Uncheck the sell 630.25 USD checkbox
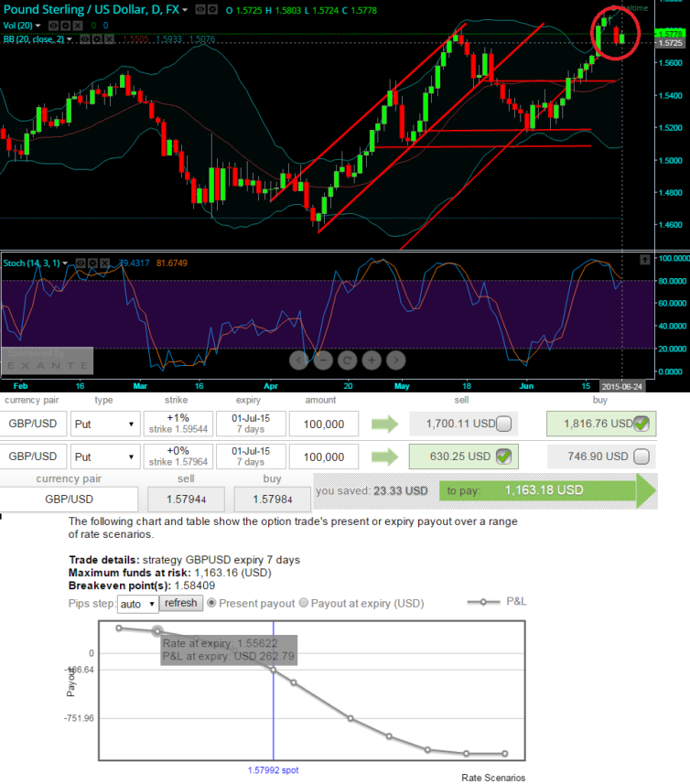 [x=503, y=456]
